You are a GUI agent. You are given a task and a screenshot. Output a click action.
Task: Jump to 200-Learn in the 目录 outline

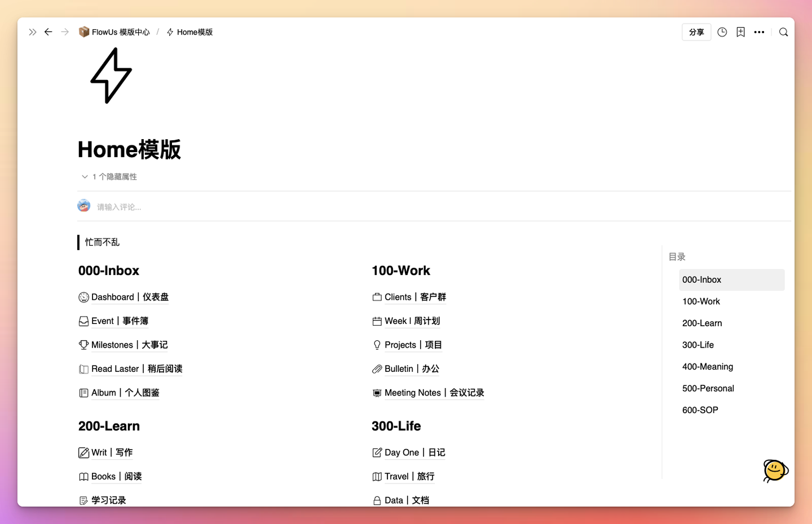click(702, 323)
